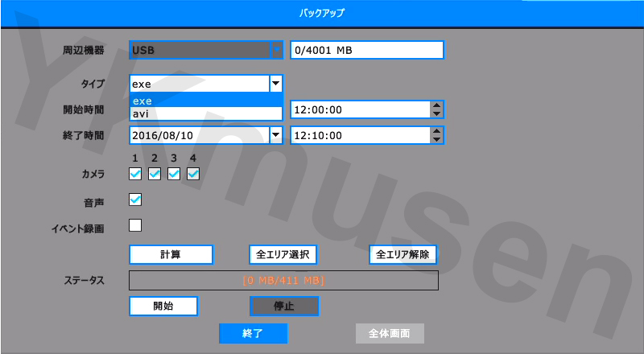The height and width of the screenshot is (354, 644).
Task: Uncheck camera 4 checkbox
Action: click(x=193, y=174)
